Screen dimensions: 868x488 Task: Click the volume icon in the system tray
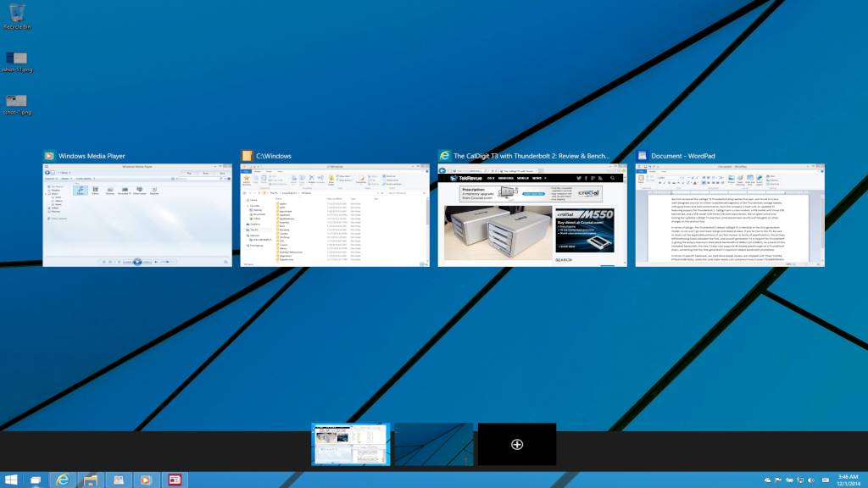click(x=811, y=480)
